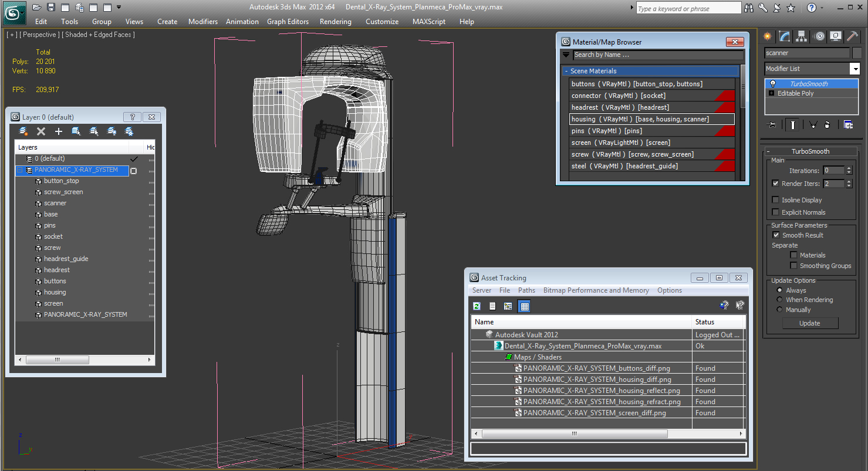The height and width of the screenshot is (471, 868).
Task: Open the Graph Editors menu
Action: coord(288,22)
